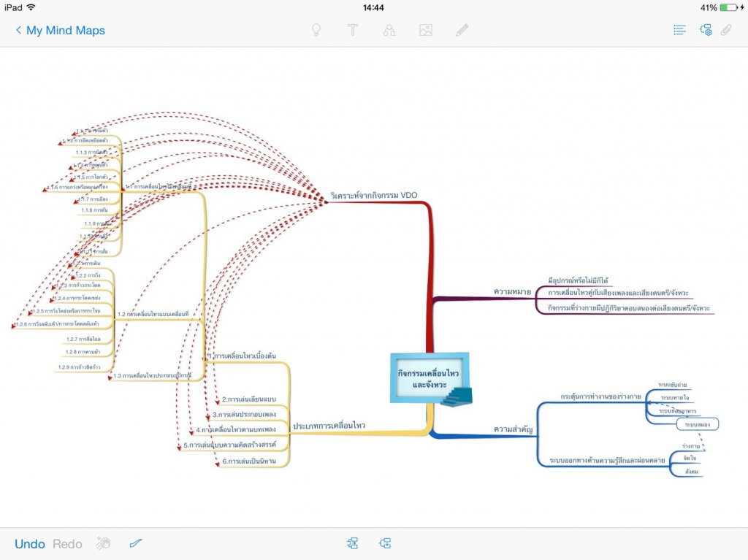Select the text style T icon

coord(353,30)
